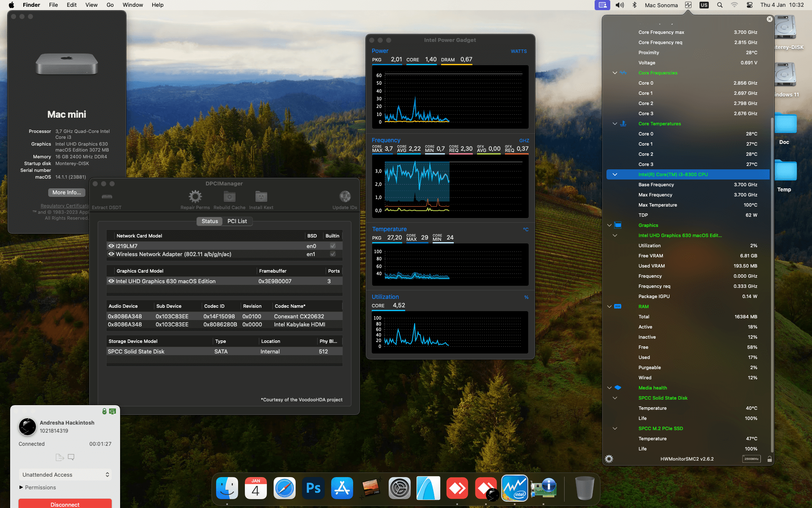Image resolution: width=812 pixels, height=508 pixels.
Task: Toggle eye icon for Intel UHD Graphics 630
Action: (111, 281)
